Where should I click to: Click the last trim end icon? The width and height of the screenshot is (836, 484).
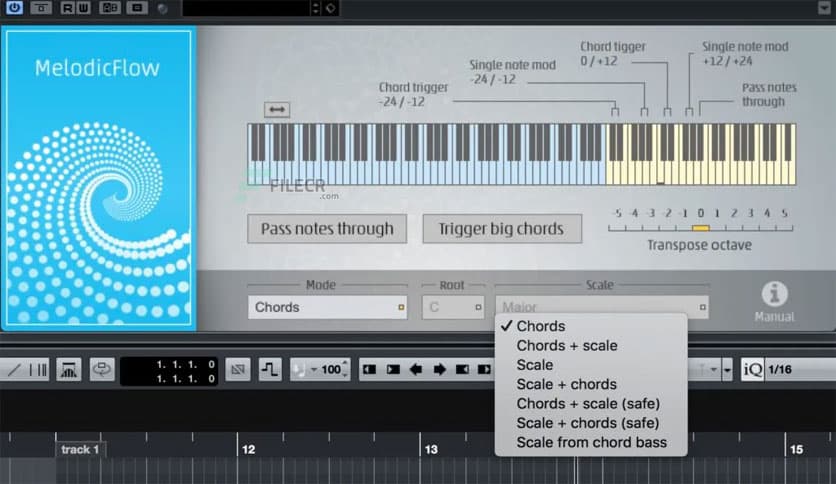point(485,369)
